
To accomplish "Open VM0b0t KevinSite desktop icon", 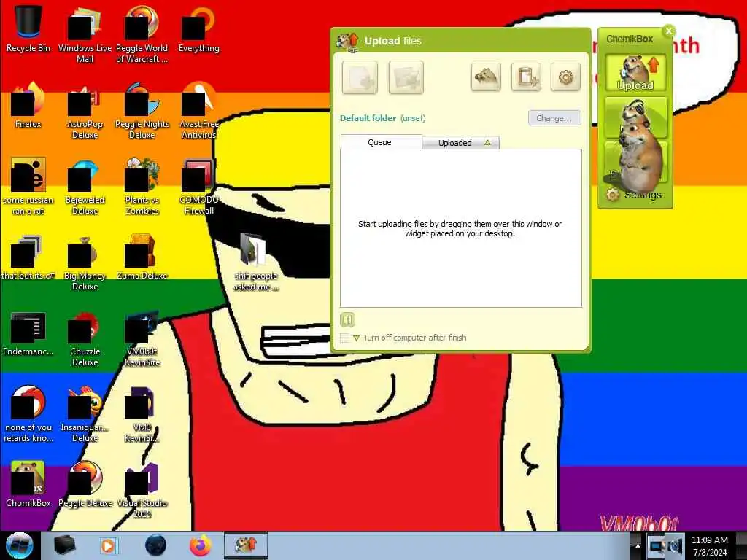I will click(x=142, y=338).
